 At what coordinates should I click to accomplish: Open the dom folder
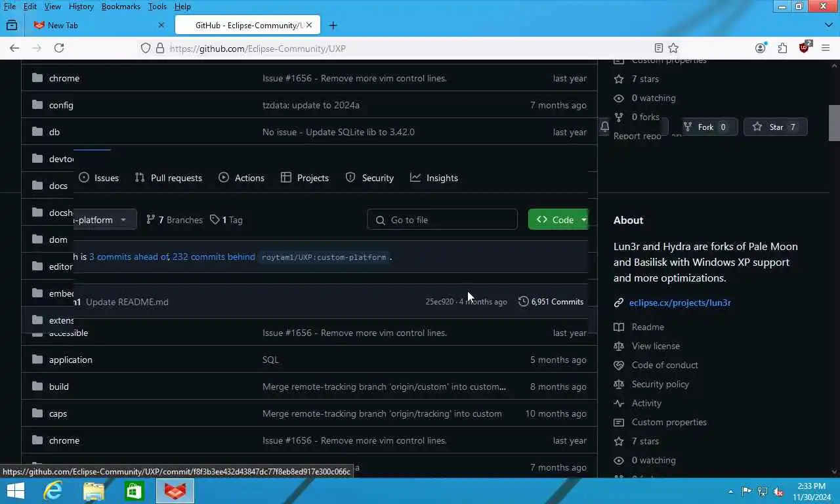58,240
